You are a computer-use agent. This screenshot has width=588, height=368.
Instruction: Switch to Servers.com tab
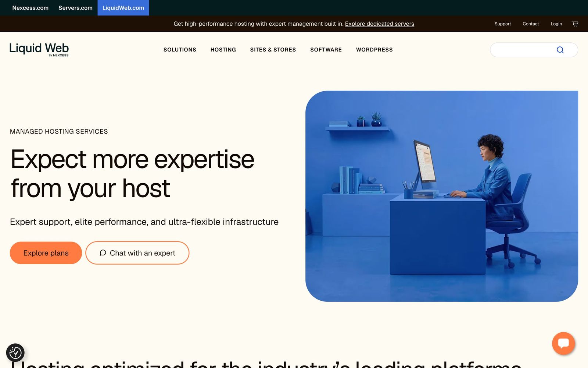coord(75,8)
